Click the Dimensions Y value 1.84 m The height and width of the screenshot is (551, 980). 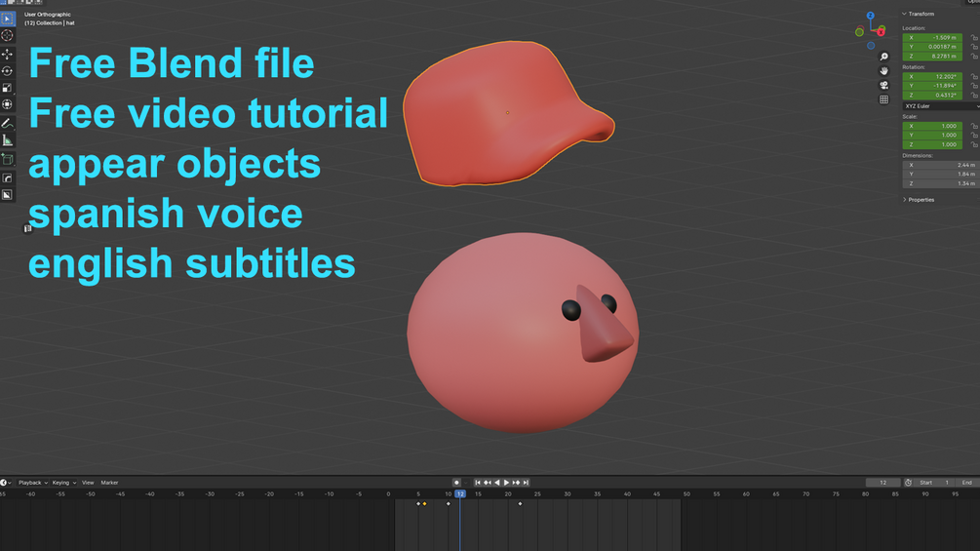[x=940, y=175]
